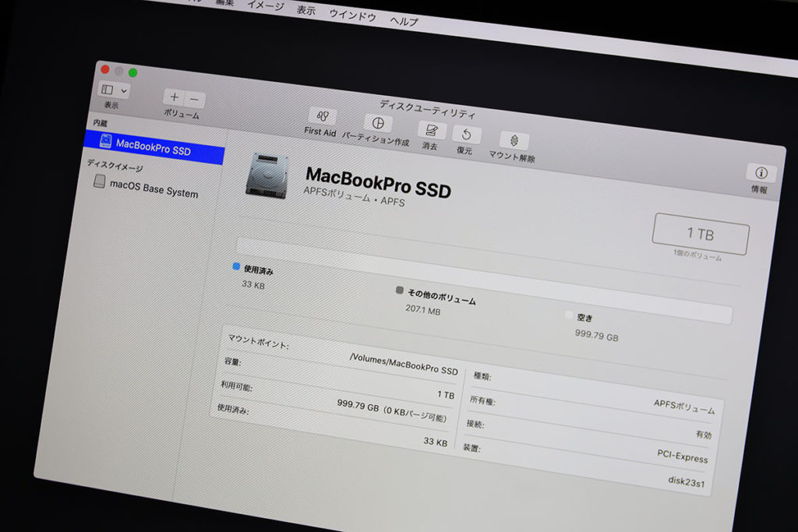The image size is (798, 532).
Task: Add a volume with plus button
Action: (174, 97)
